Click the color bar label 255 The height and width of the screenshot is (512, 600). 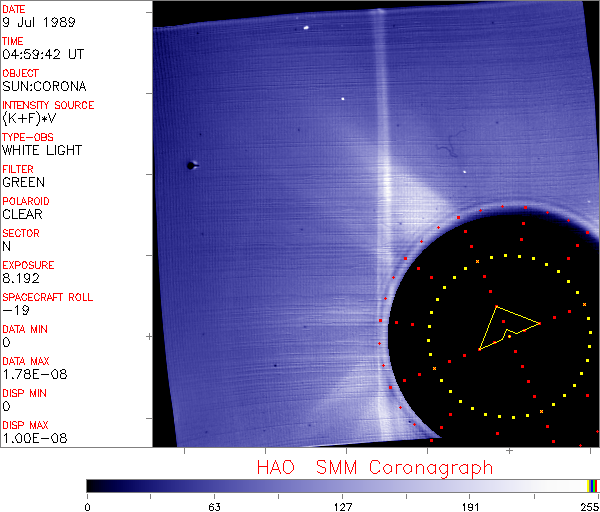point(590,507)
